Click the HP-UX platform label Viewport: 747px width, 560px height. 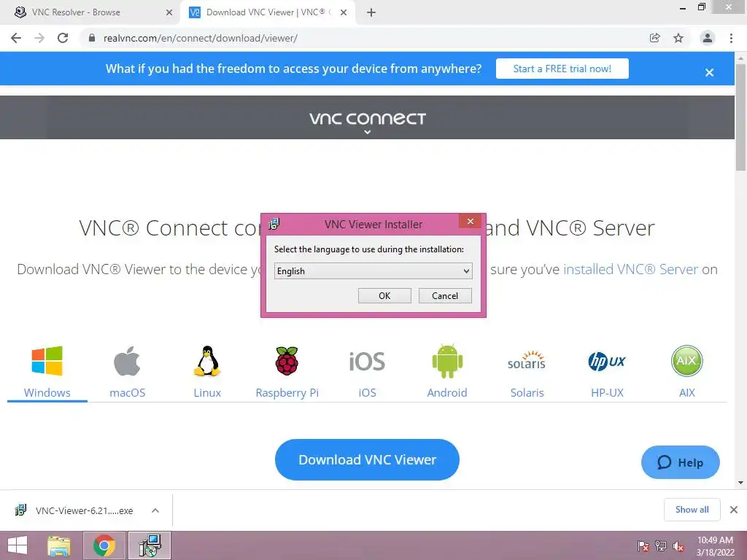pyautogui.click(x=607, y=392)
